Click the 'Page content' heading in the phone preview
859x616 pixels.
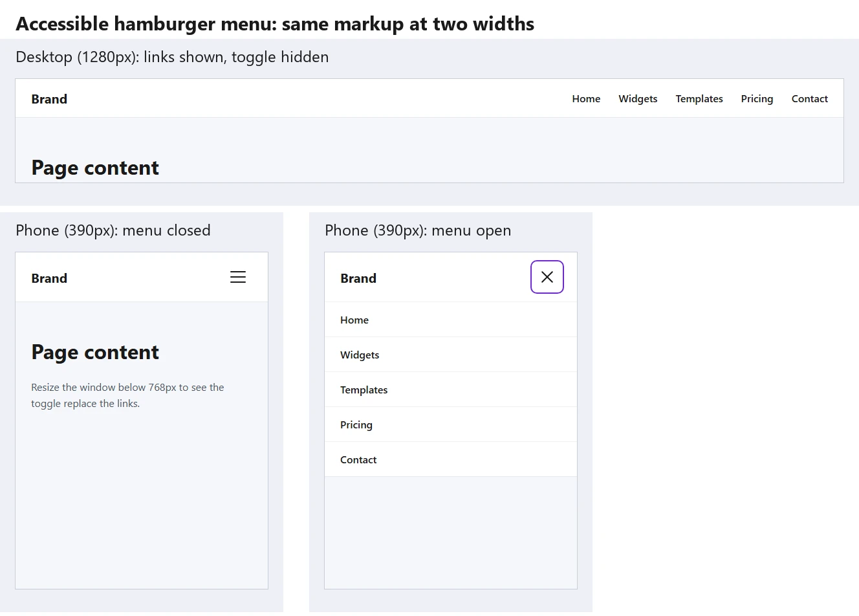[x=95, y=352]
